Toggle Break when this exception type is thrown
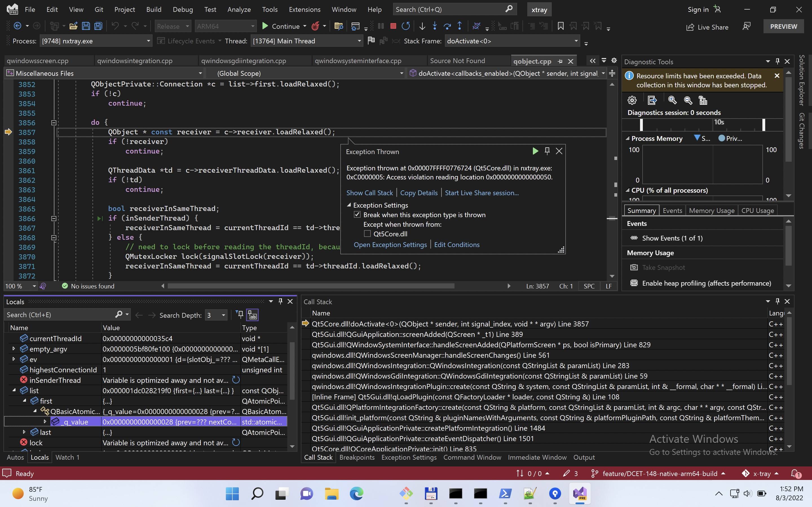This screenshot has height=507, width=812. pos(357,214)
